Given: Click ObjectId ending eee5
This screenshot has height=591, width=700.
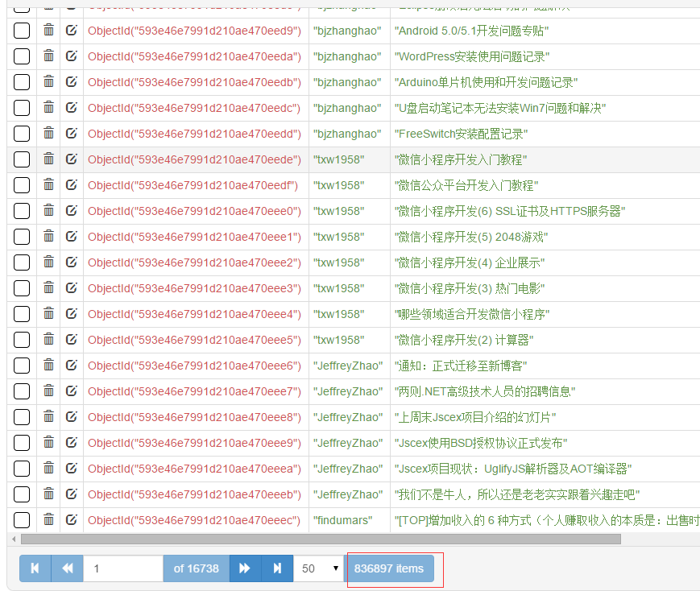Looking at the screenshot, I should tap(195, 340).
